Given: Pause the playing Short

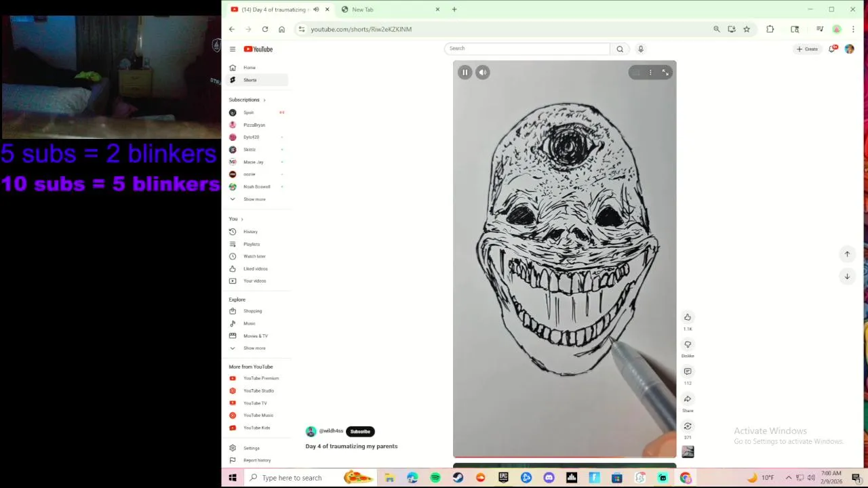Looking at the screenshot, I should [465, 73].
